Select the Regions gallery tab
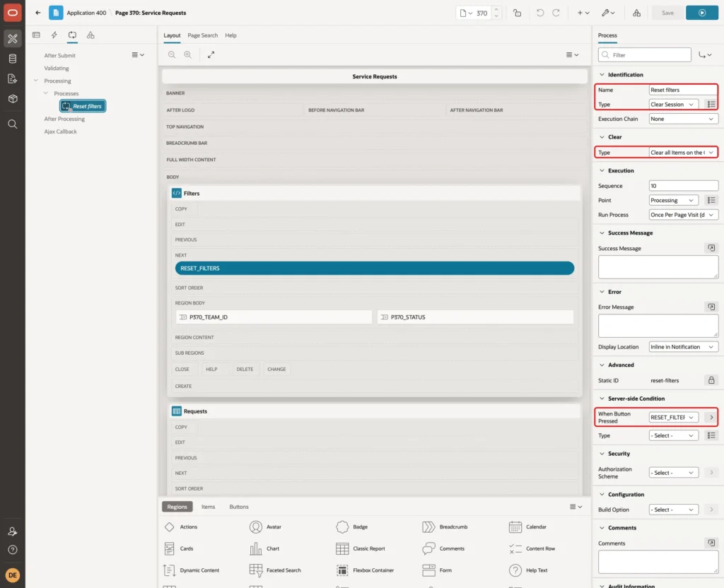Image resolution: width=724 pixels, height=588 pixels. click(x=177, y=507)
